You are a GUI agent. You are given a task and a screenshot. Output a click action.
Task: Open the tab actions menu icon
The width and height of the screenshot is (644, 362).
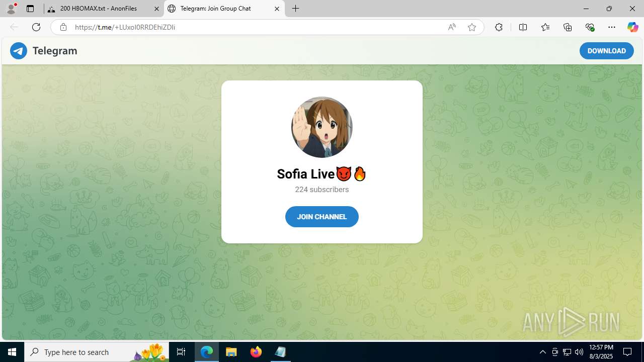click(x=30, y=9)
